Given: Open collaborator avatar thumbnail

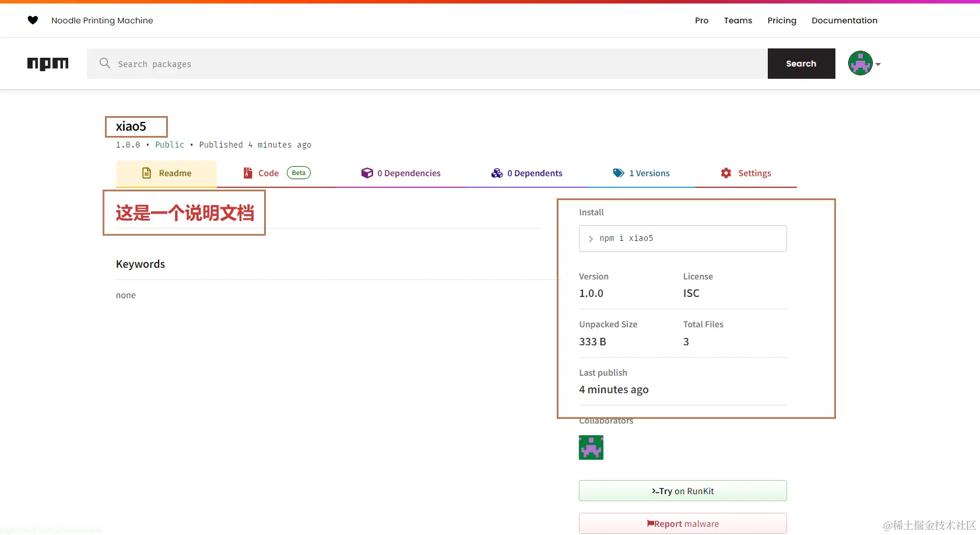Looking at the screenshot, I should click(x=591, y=447).
